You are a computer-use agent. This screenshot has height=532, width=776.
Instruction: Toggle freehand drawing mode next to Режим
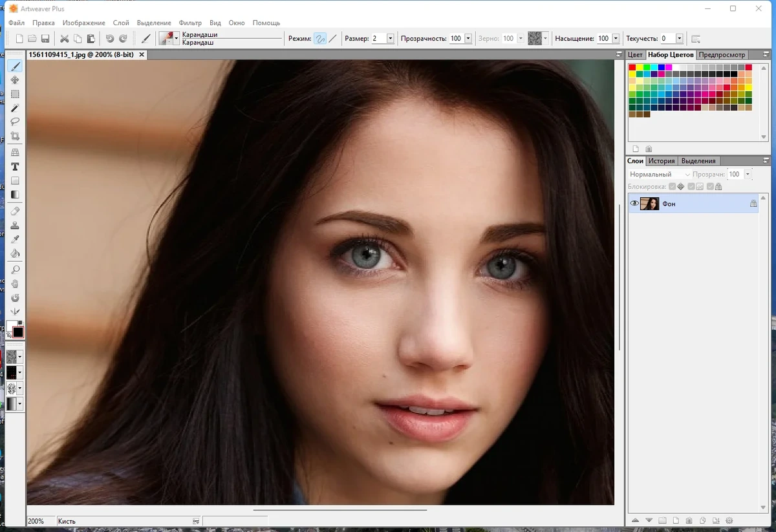320,39
